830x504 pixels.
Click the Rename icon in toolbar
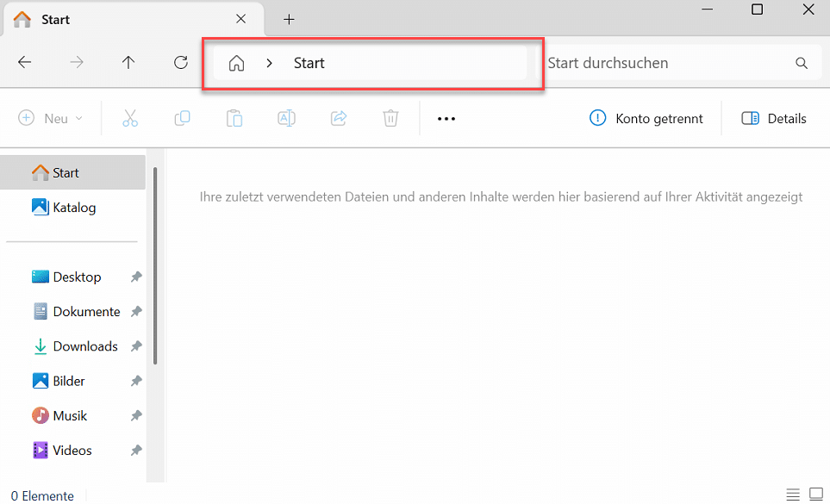click(286, 118)
